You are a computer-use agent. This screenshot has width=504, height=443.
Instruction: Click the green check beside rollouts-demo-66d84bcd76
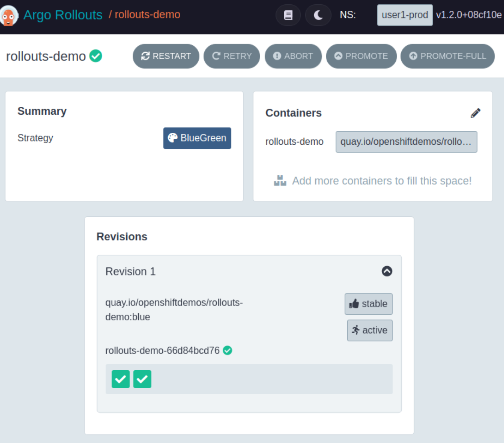point(227,351)
